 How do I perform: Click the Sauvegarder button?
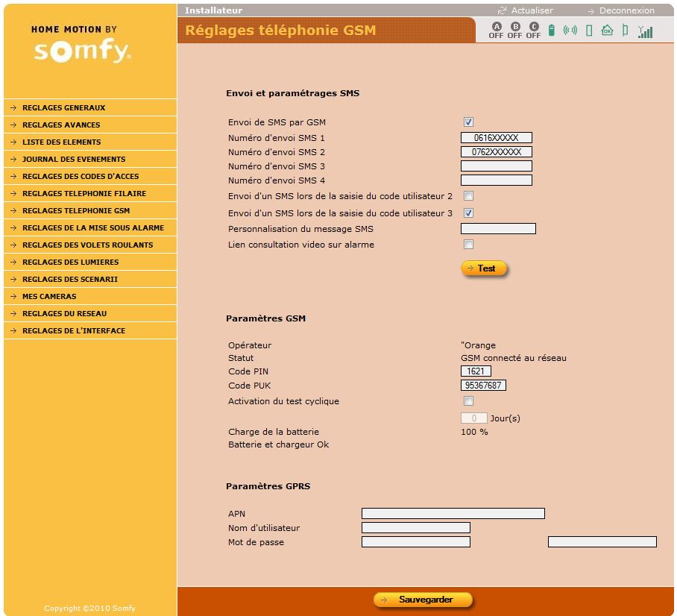pos(423,600)
